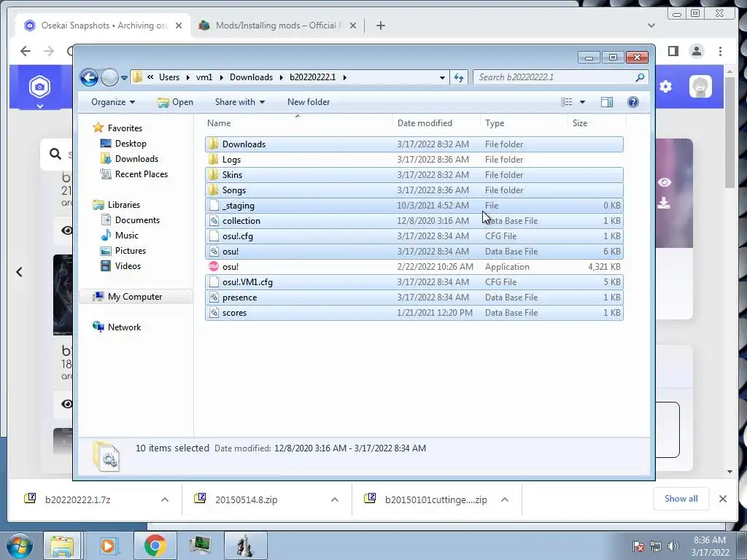The width and height of the screenshot is (747, 560).
Task: Click Osekai camera logo icon
Action: point(39,87)
